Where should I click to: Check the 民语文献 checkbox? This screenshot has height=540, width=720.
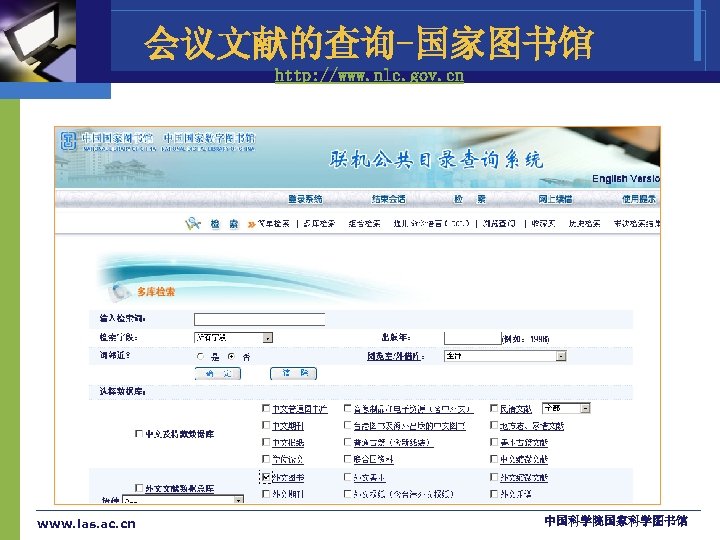point(494,408)
